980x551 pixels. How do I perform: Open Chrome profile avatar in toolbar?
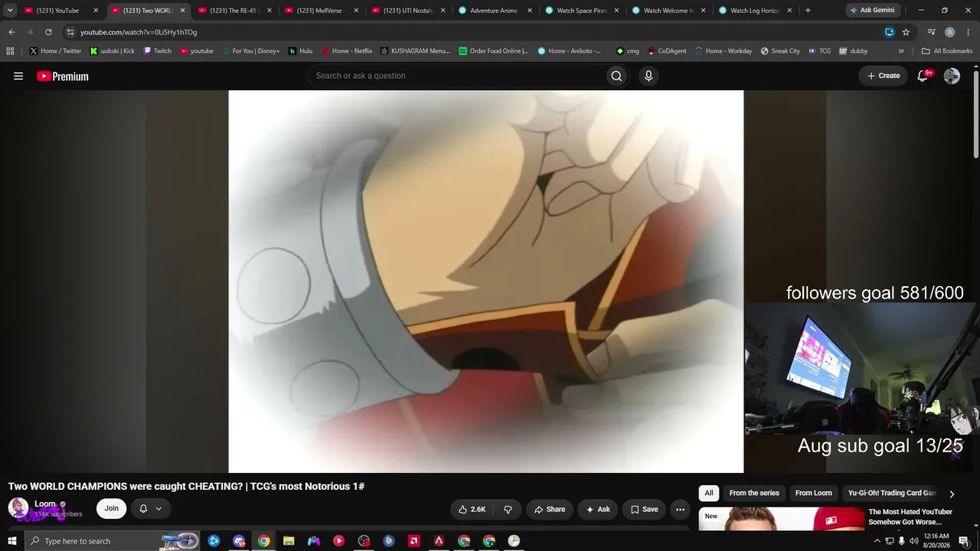click(949, 32)
